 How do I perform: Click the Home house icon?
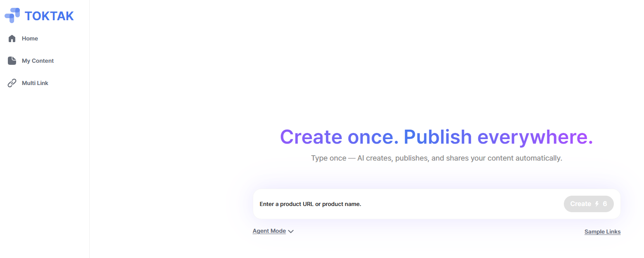pyautogui.click(x=12, y=38)
